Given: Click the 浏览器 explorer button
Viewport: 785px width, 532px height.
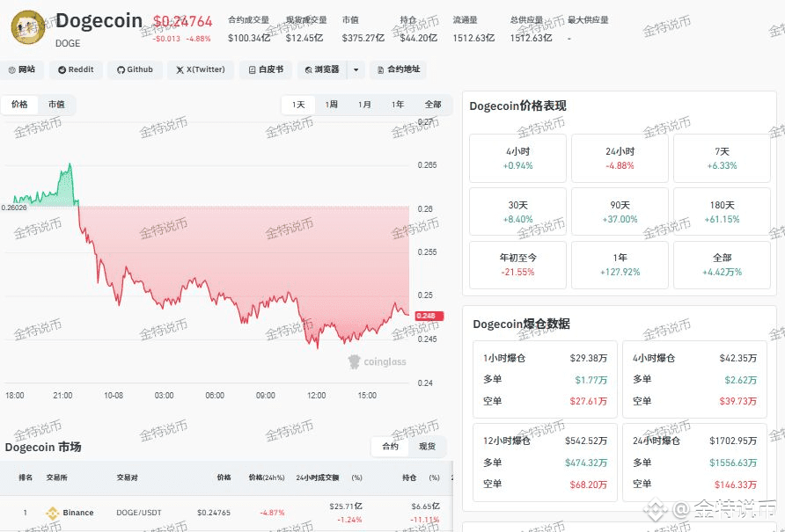Looking at the screenshot, I should tap(321, 69).
